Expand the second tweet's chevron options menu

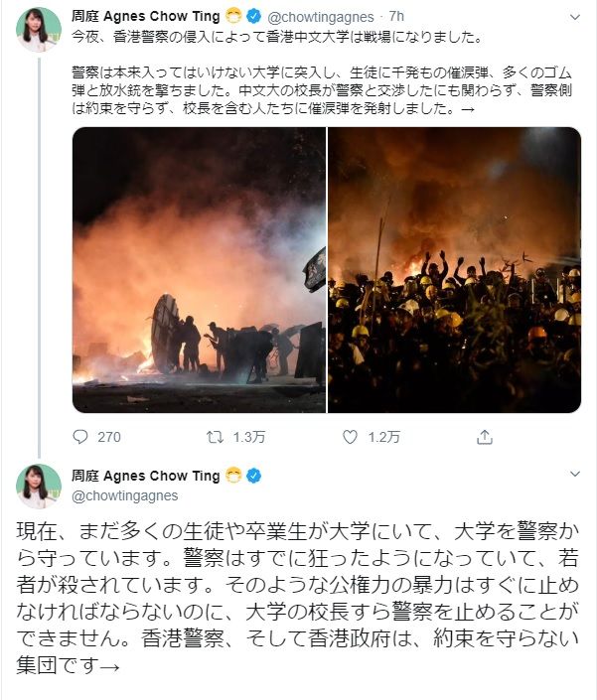(x=574, y=475)
